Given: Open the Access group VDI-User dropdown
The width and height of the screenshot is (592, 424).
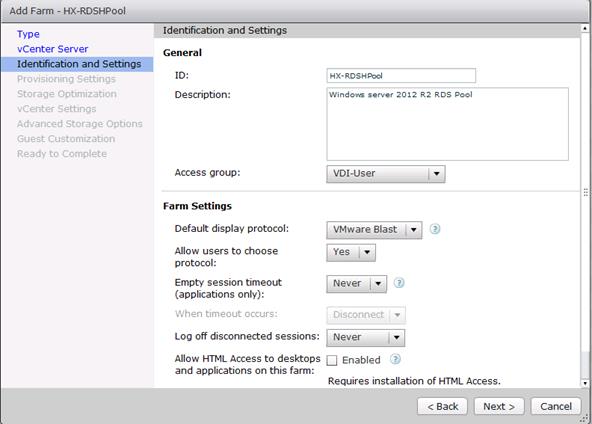Looking at the screenshot, I should point(386,174).
